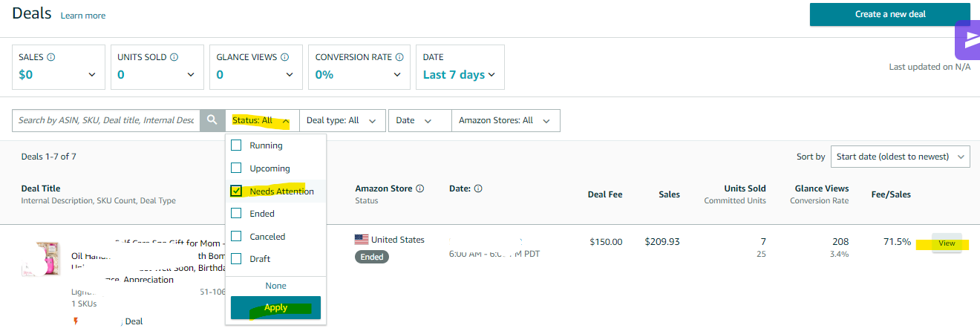Click the search magnifier icon
The image size is (980, 331).
click(212, 120)
